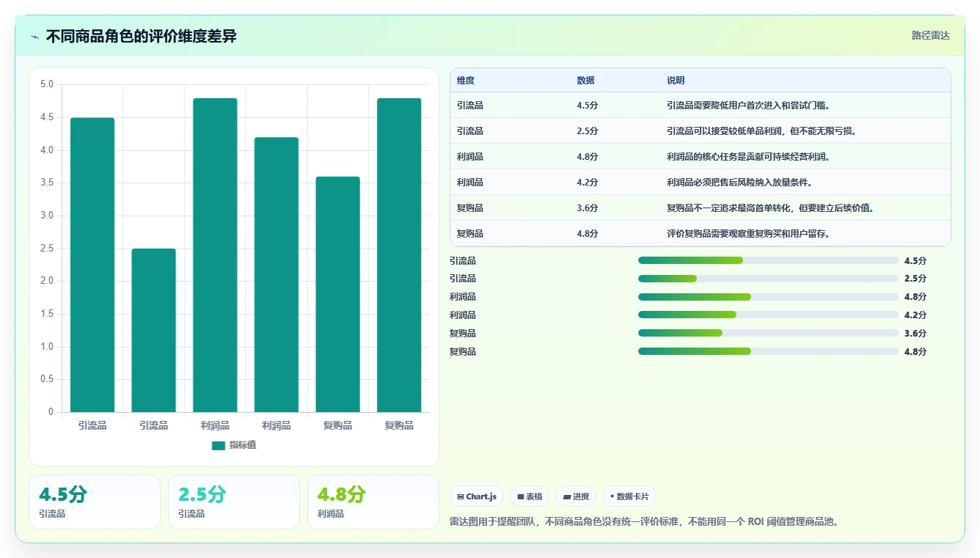This screenshot has width=980, height=558.
Task: Click the 利润品 progress bar showing 4.2分
Action: (768, 315)
